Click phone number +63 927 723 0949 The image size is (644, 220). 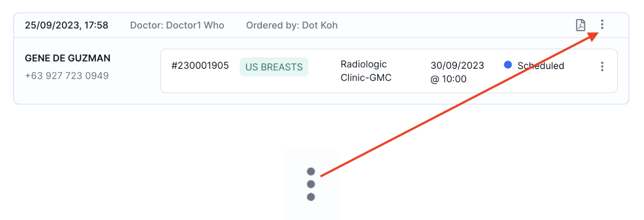pos(67,76)
